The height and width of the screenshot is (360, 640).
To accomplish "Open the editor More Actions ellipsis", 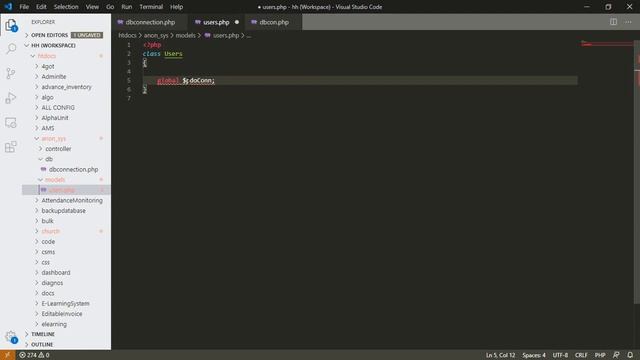I will coord(628,22).
